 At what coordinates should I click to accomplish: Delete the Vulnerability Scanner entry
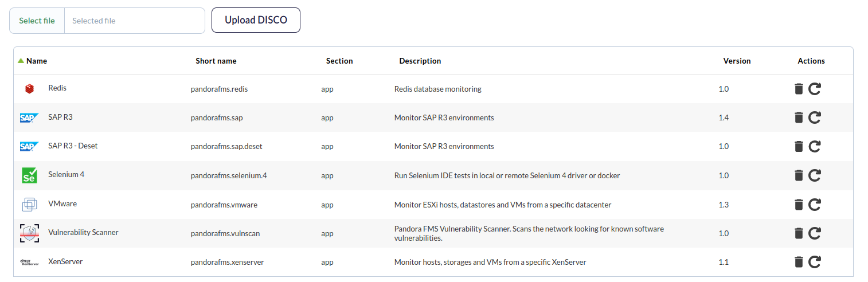tap(799, 233)
